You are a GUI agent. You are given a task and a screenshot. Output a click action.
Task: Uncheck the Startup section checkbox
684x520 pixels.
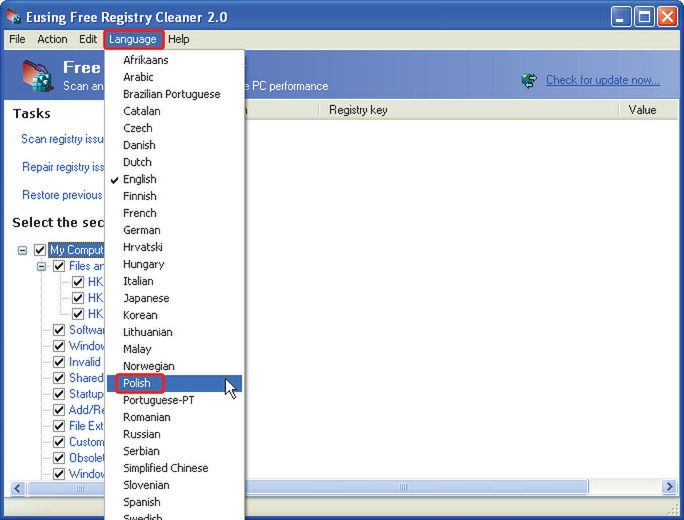59,394
